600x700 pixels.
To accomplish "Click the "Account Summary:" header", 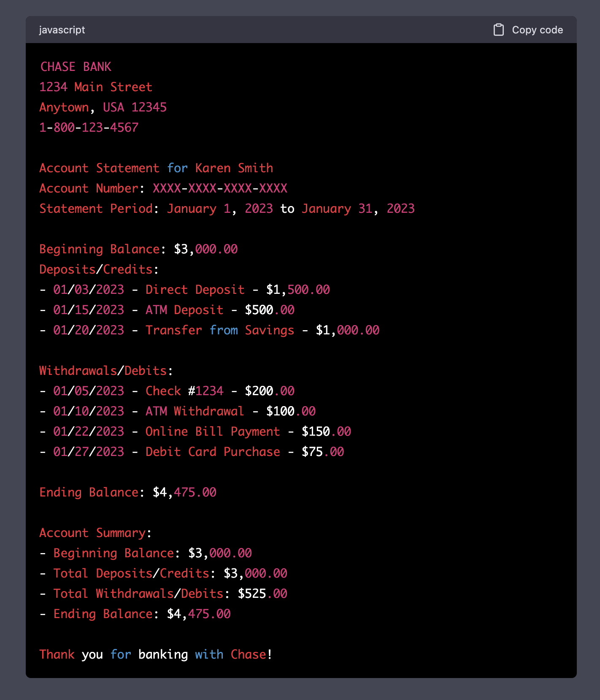I will pyautogui.click(x=96, y=533).
